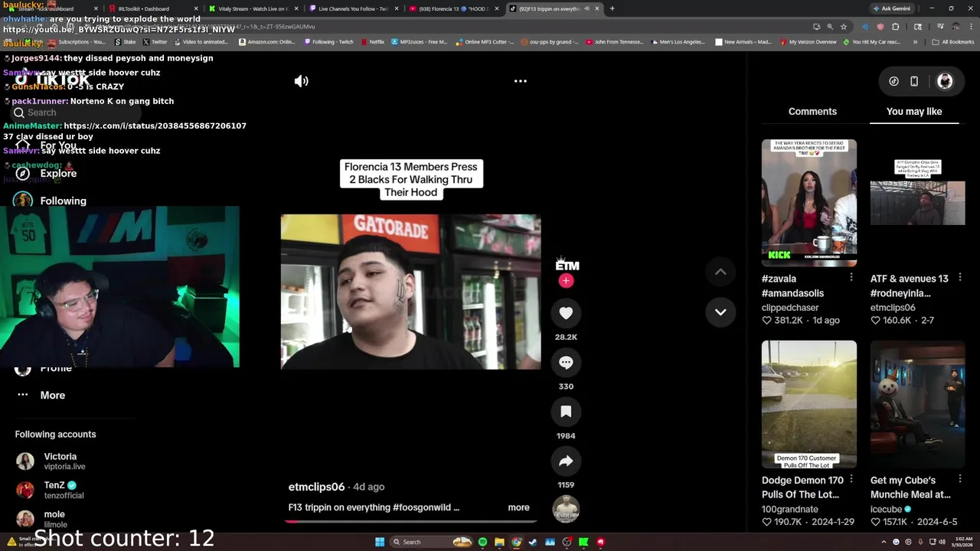Open the Following - Twitch bookmark

click(328, 42)
